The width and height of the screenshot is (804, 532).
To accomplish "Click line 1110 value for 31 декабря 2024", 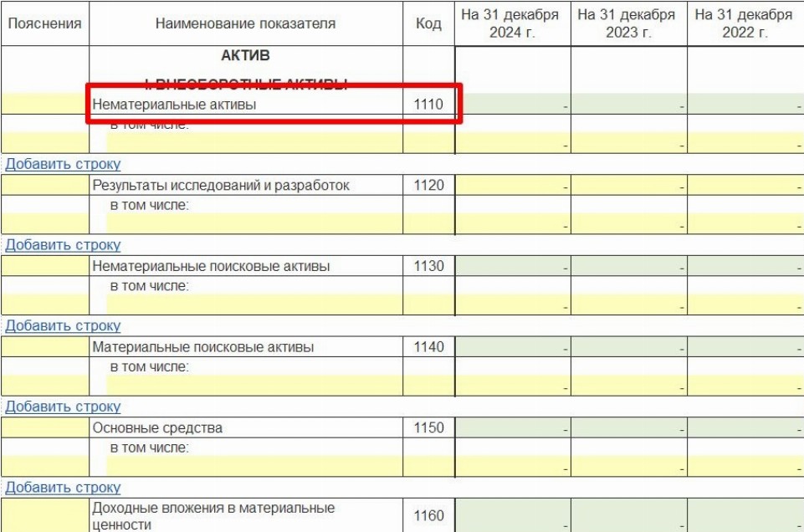I will [513, 105].
